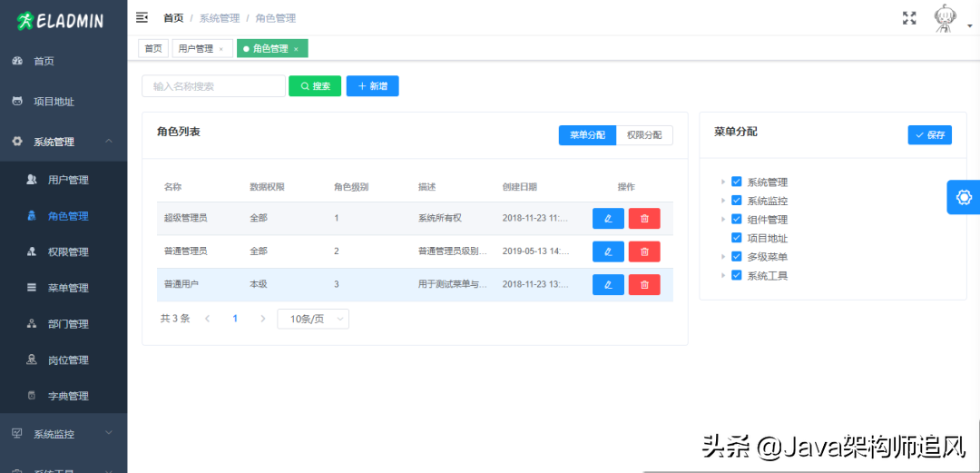
Task: Expand 系统工具 tree node
Action: 723,275
